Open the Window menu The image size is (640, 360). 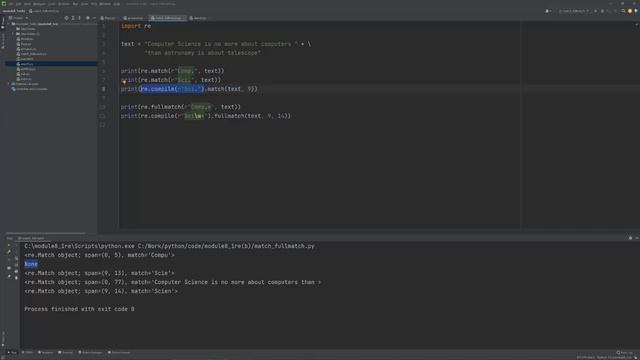pyautogui.click(x=105, y=4)
